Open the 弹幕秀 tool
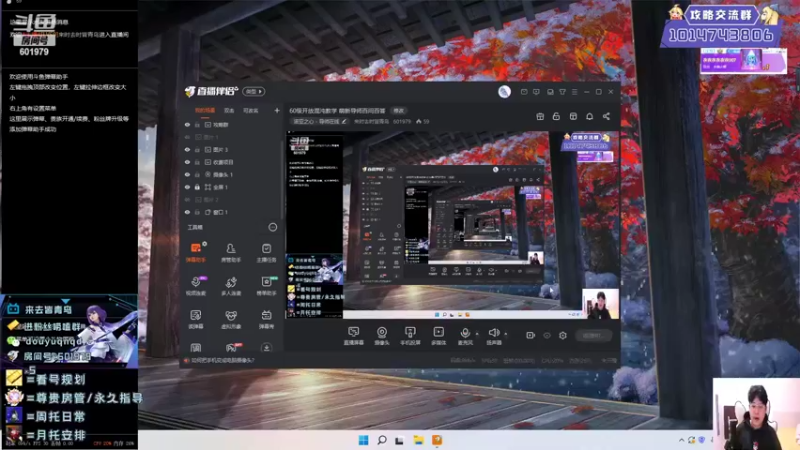 point(266,319)
